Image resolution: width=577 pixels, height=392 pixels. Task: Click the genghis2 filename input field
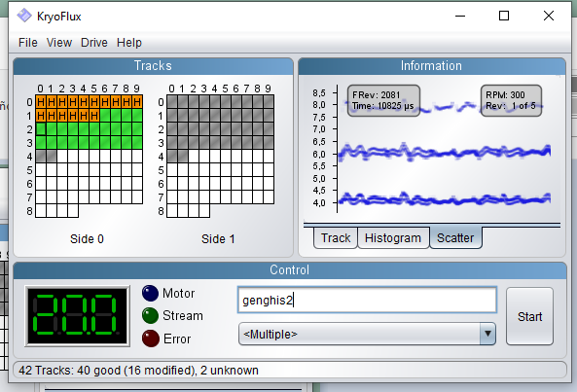[367, 300]
